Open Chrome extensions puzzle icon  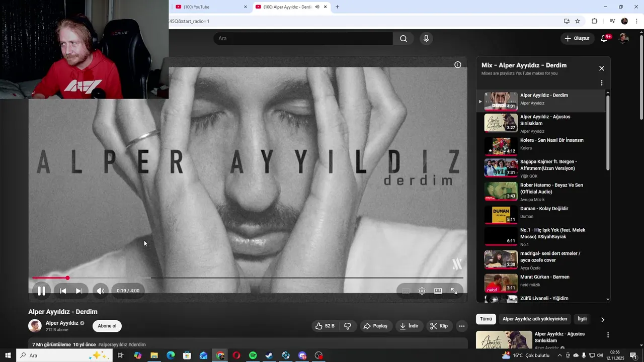(x=595, y=21)
